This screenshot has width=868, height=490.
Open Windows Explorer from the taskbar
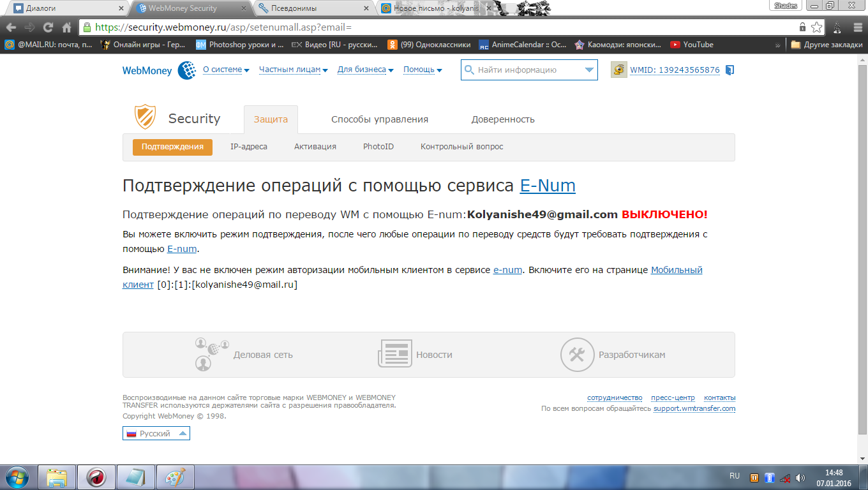(x=57, y=477)
